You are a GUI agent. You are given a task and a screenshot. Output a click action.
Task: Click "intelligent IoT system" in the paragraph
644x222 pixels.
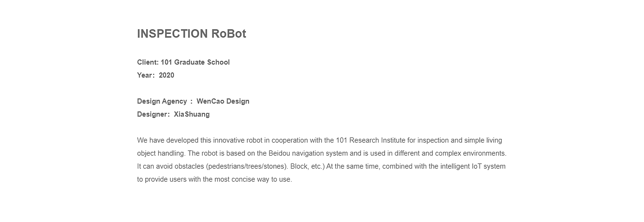pyautogui.click(x=467, y=166)
